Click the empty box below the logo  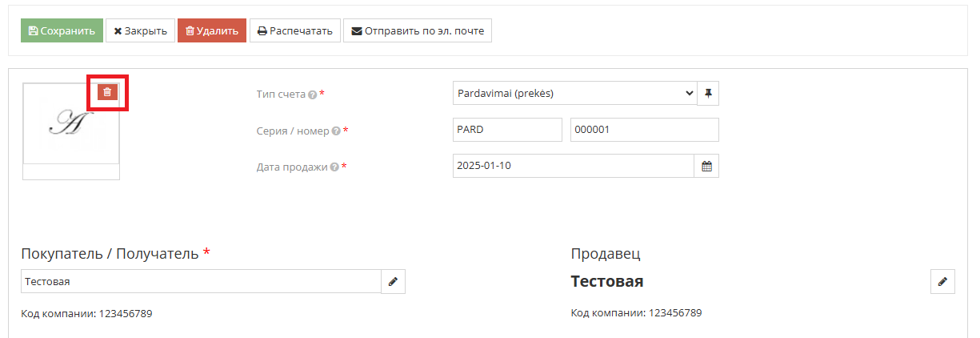(71, 171)
